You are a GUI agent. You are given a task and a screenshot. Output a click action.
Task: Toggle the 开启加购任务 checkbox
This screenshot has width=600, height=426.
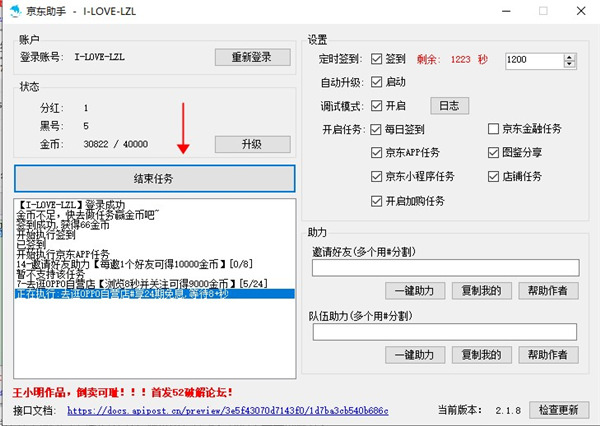pos(377,201)
